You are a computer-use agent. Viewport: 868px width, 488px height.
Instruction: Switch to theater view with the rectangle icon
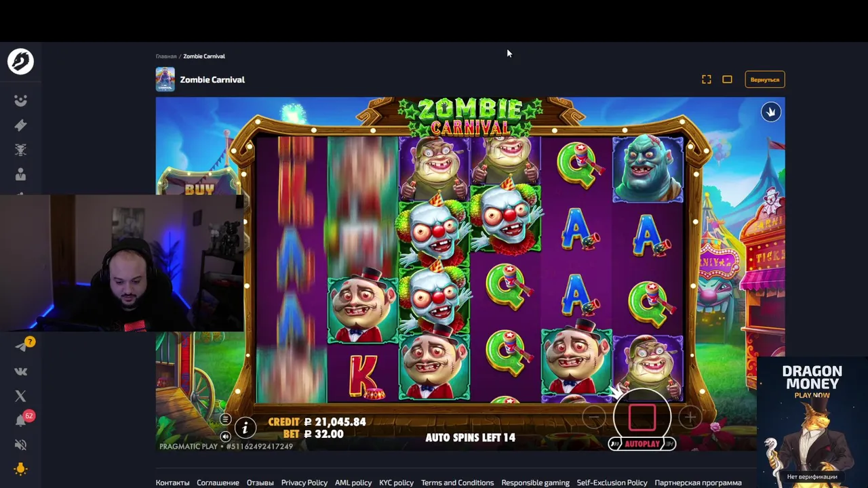point(727,79)
